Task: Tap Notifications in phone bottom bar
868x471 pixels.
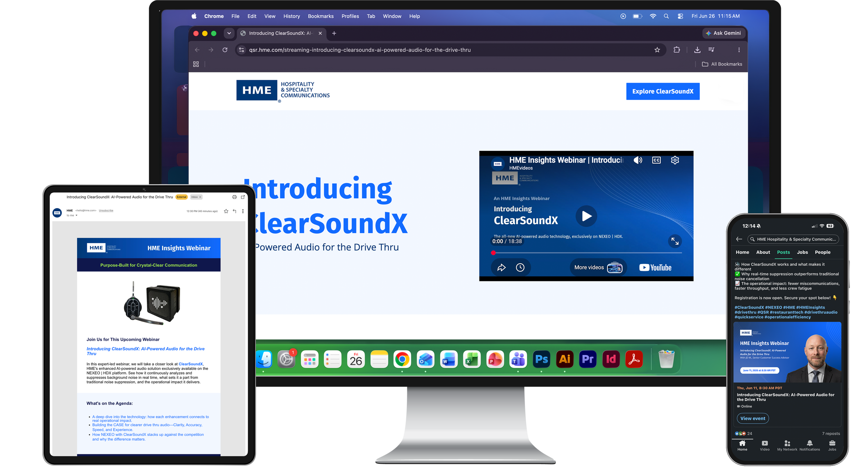Action: click(810, 446)
